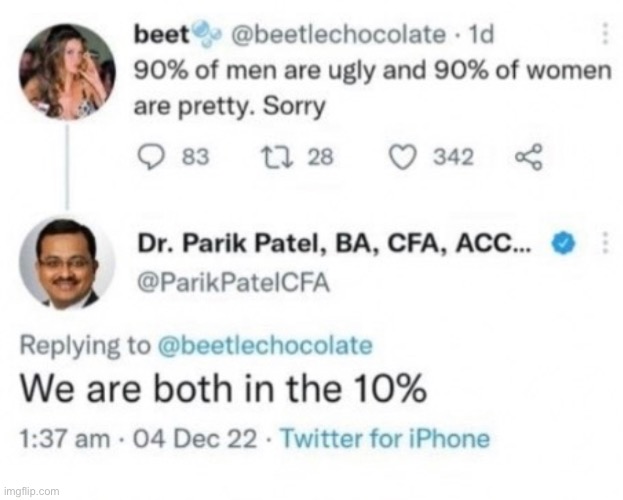The width and height of the screenshot is (623, 500).
Task: Open beet's profile picture
Action: click(67, 72)
